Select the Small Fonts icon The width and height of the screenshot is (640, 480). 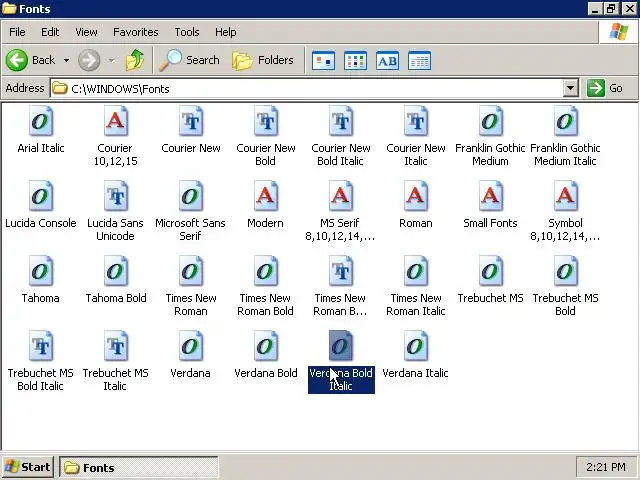point(490,196)
